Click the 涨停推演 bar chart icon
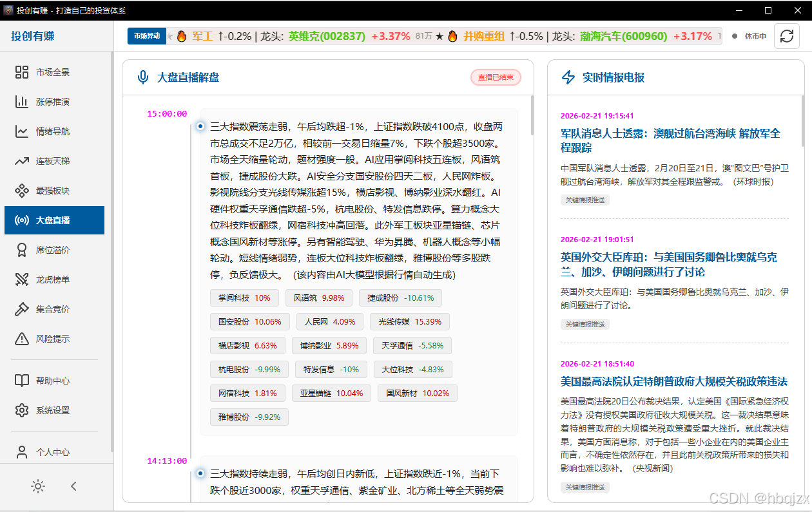 22,102
